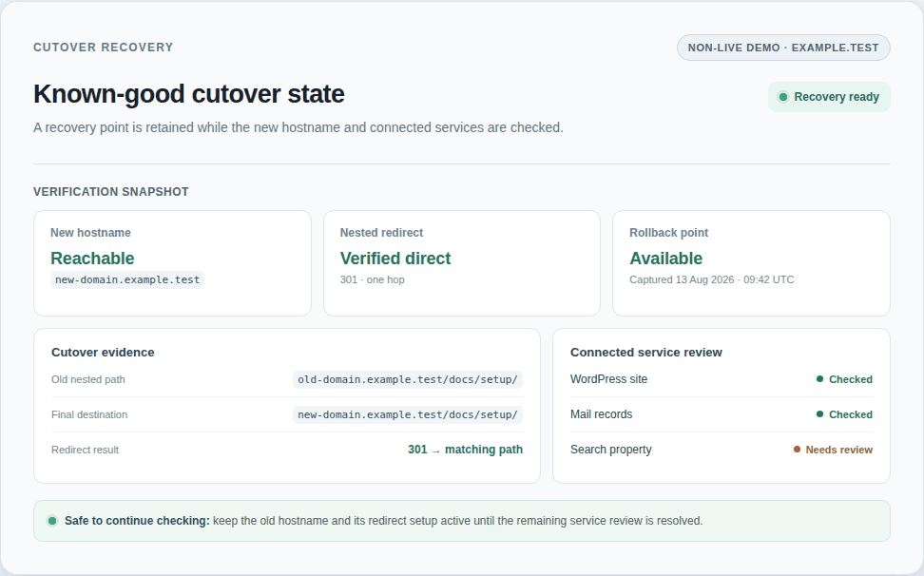Click the orange dot beside Needs review
The image size is (924, 576).
pyautogui.click(x=797, y=450)
